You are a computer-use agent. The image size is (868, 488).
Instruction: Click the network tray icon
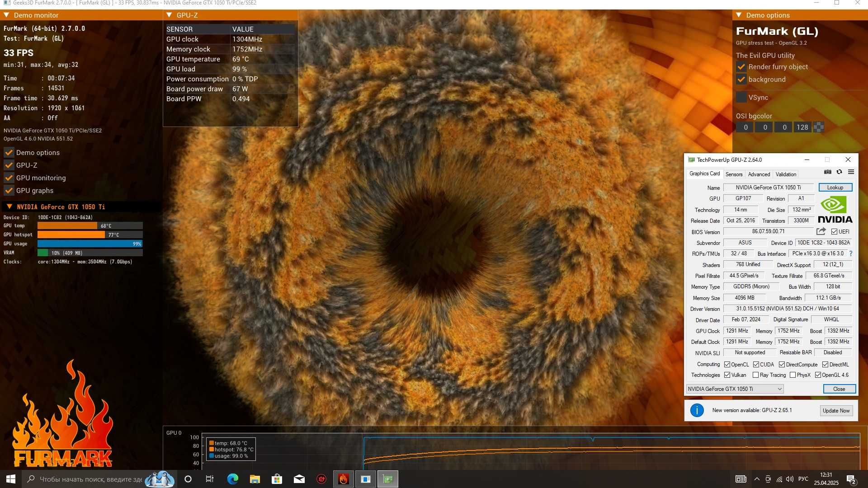[x=779, y=479]
